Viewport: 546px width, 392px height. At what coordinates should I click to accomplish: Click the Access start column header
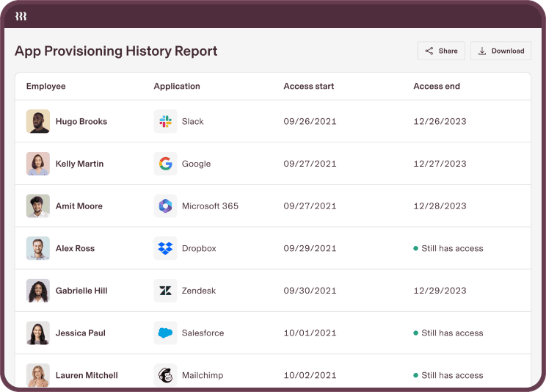[x=309, y=87]
